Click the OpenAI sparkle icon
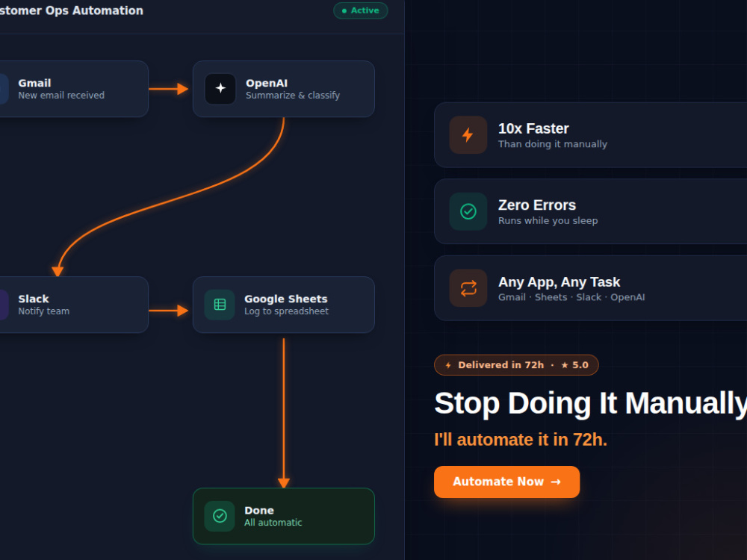Image resolution: width=747 pixels, height=560 pixels. point(220,89)
